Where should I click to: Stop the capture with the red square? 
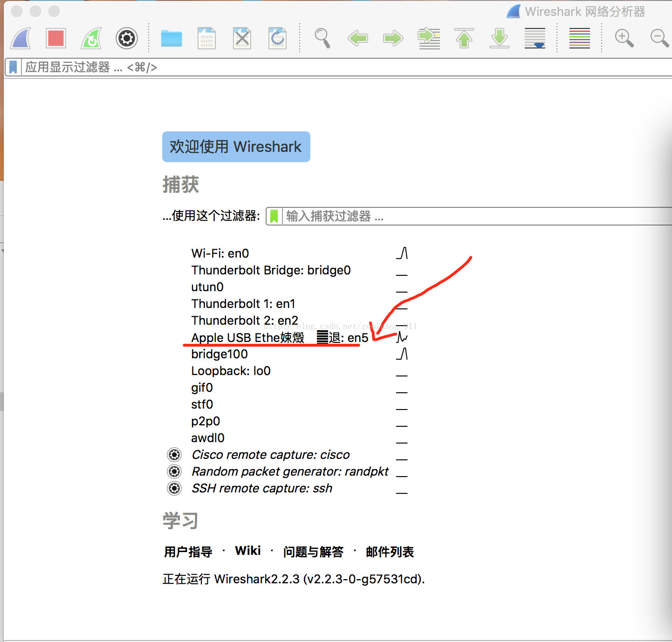pos(56,38)
